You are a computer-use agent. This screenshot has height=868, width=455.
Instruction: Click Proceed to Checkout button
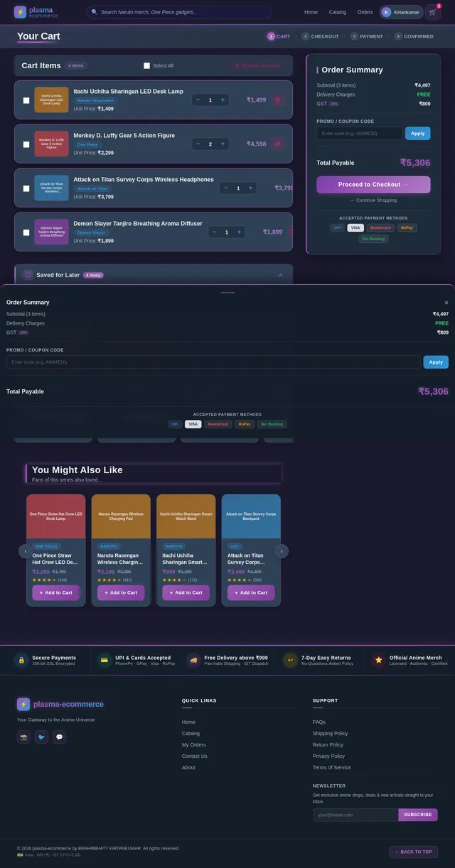pyautogui.click(x=373, y=185)
